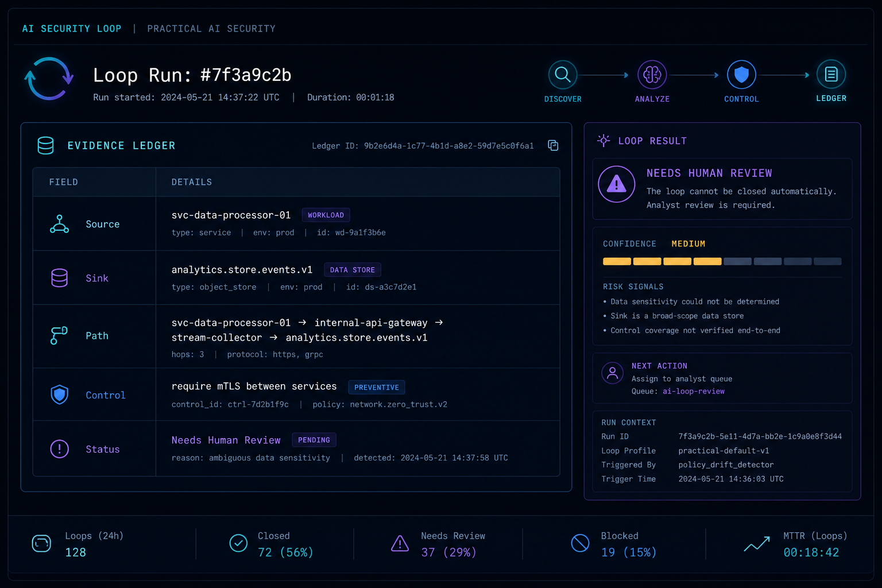Viewport: 882px width, 588px height.
Task: Click the Source row network icon
Action: click(x=59, y=224)
